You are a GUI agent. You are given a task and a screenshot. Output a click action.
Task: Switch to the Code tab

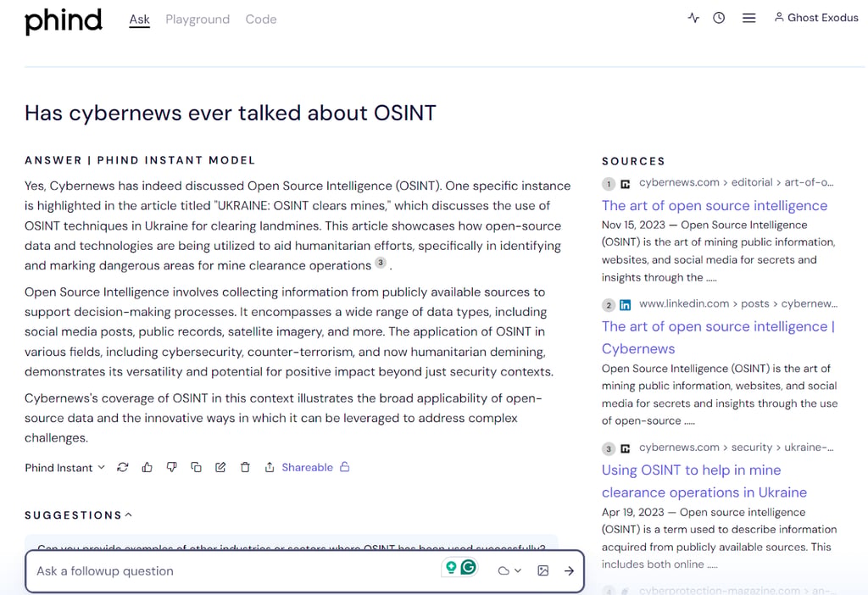[261, 19]
